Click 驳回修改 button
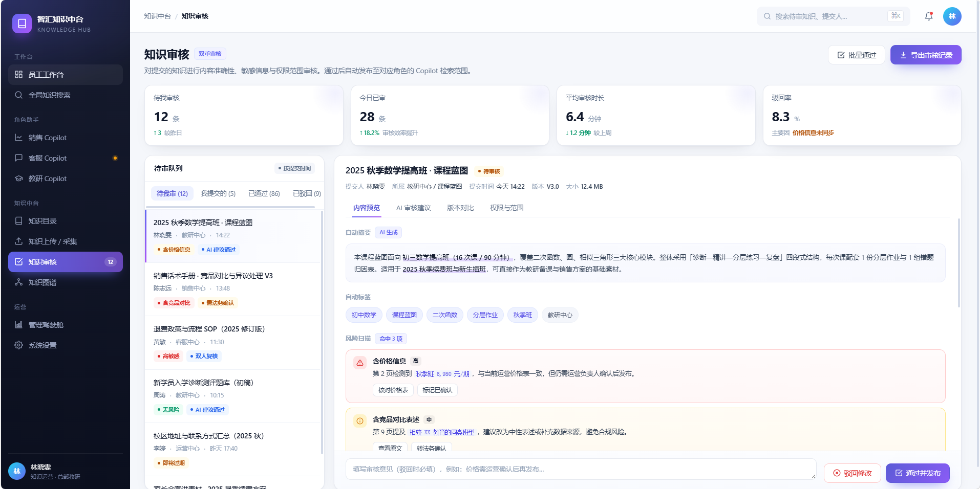The image size is (980, 489). (x=853, y=473)
